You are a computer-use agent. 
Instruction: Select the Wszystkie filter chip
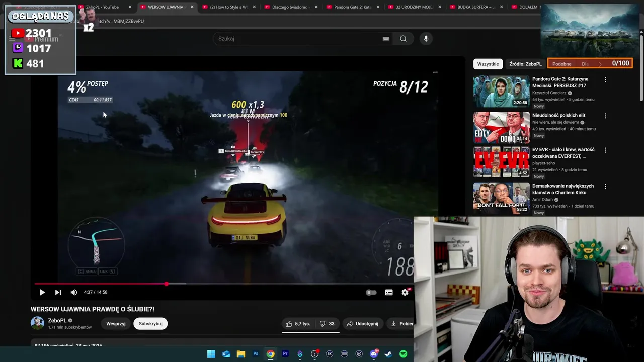(488, 64)
